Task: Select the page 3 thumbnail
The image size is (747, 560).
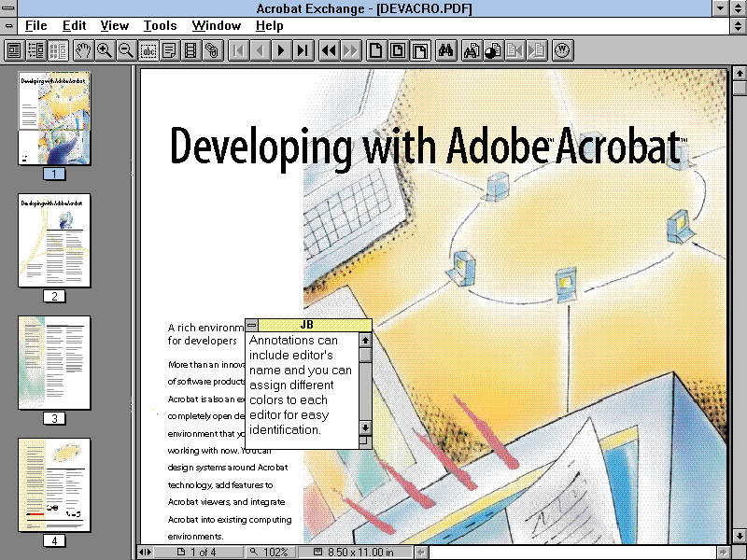Action: 54,362
